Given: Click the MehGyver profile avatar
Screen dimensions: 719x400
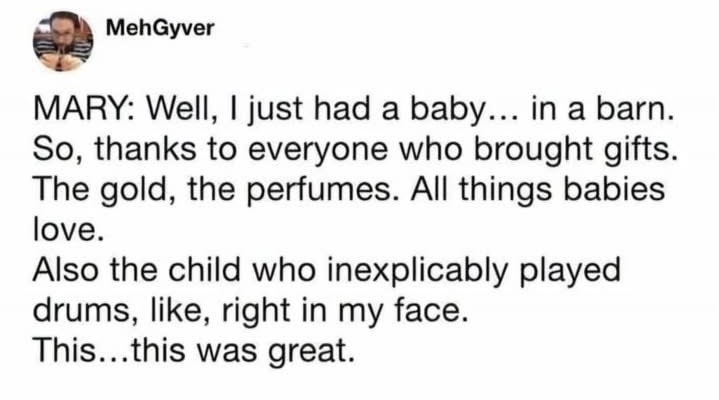Looking at the screenshot, I should (x=63, y=41).
